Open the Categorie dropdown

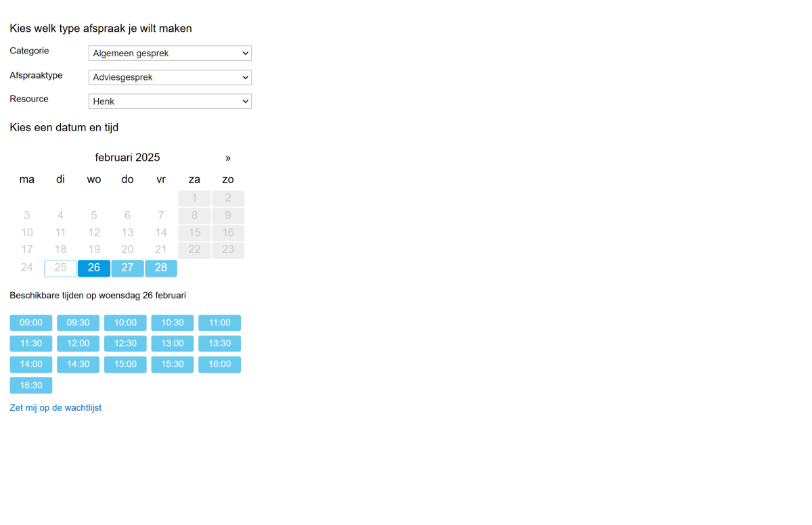click(170, 53)
